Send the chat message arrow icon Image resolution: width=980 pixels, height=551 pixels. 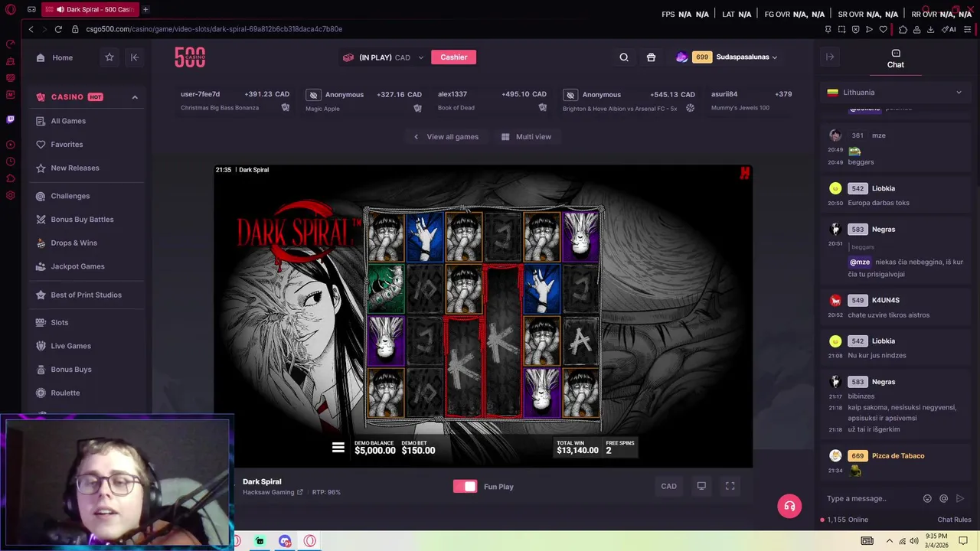click(960, 499)
